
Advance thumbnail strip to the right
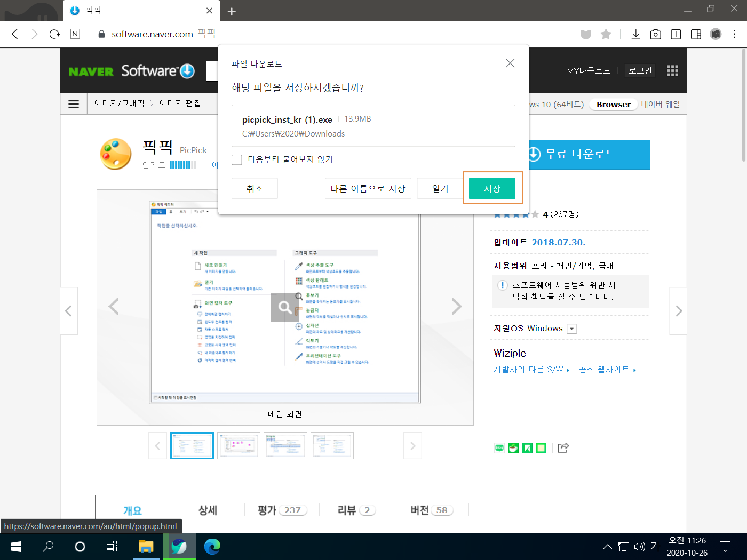click(x=412, y=446)
